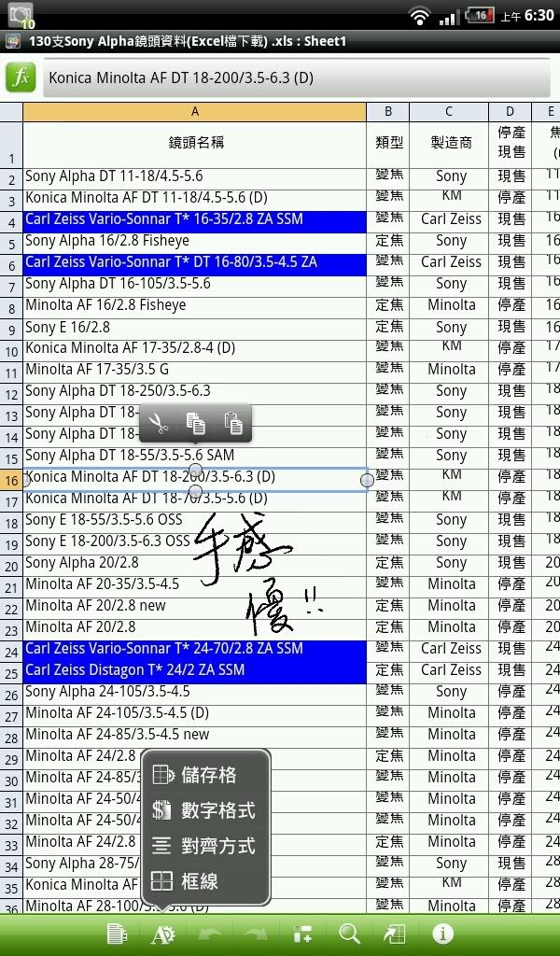
Task: Select column B header
Action: pyautogui.click(x=388, y=112)
